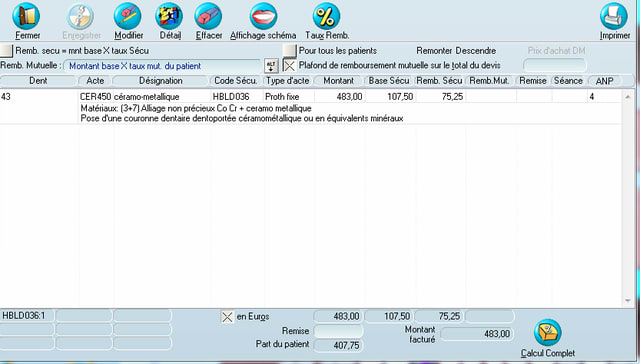Click the 483,00 montant cell in the row
Screen dimensions: 640x364
[340, 97]
